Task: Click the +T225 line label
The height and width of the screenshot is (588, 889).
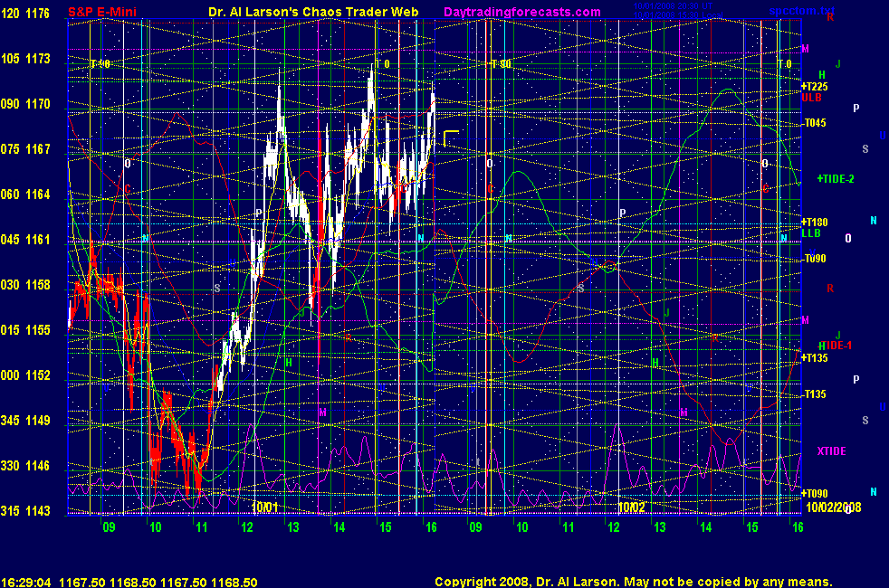Action: (814, 87)
